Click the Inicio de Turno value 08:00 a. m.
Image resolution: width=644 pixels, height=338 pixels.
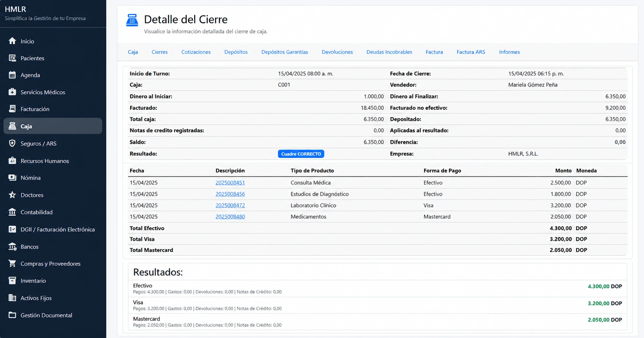click(305, 74)
